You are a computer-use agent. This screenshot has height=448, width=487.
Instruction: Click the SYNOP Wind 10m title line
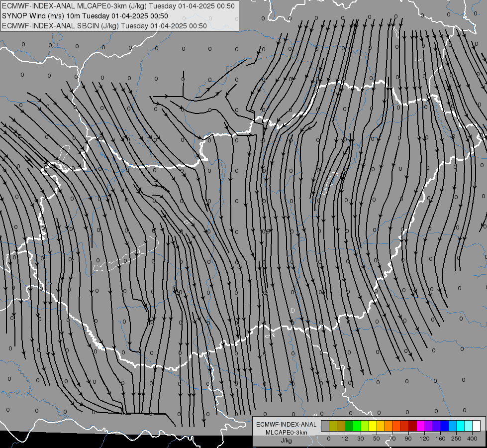85,16
